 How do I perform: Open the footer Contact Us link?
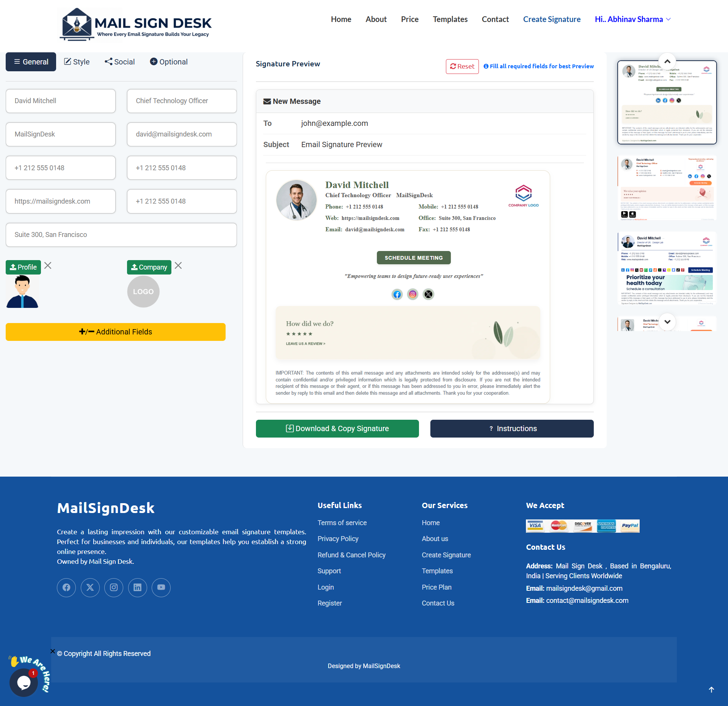[x=438, y=603]
